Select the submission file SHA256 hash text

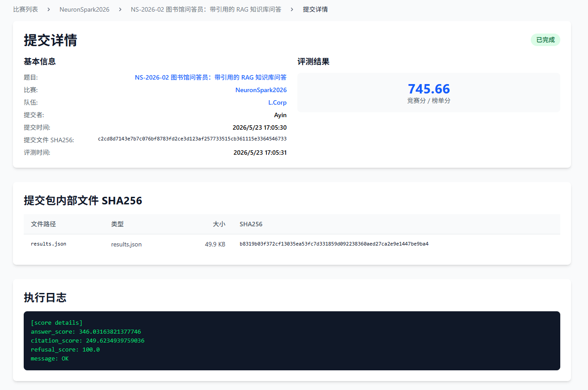[x=192, y=139]
